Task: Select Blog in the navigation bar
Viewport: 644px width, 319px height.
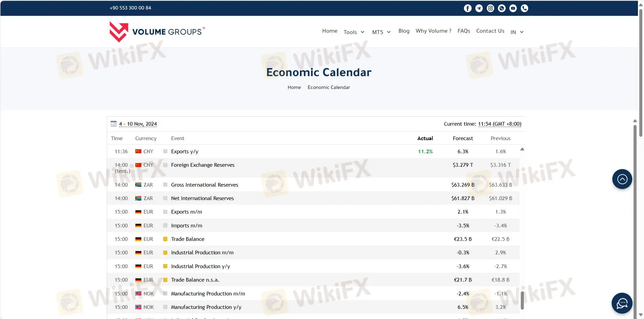Action: (x=404, y=31)
